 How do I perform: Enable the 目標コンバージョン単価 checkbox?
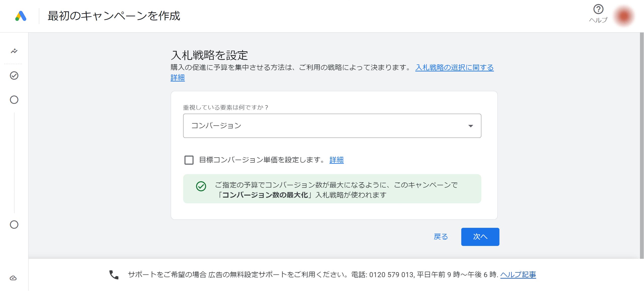(189, 160)
